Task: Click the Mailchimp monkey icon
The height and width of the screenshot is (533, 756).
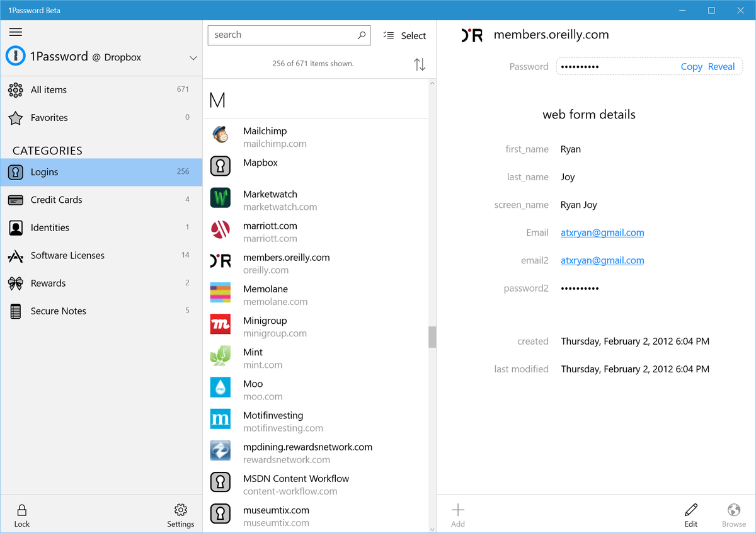Action: coord(220,134)
